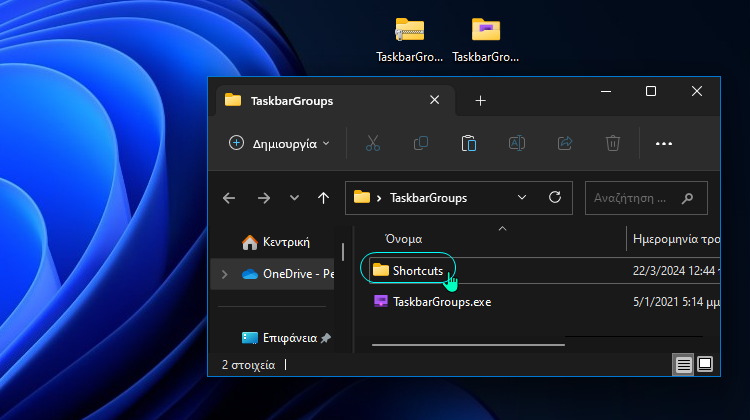Open the TaskbarGroups zip archive on desktop
The height and width of the screenshot is (420, 750).
pyautogui.click(x=409, y=40)
